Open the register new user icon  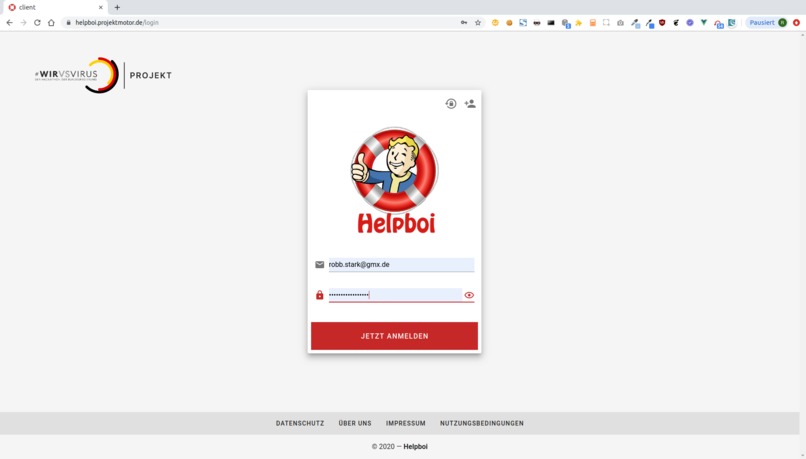point(470,103)
